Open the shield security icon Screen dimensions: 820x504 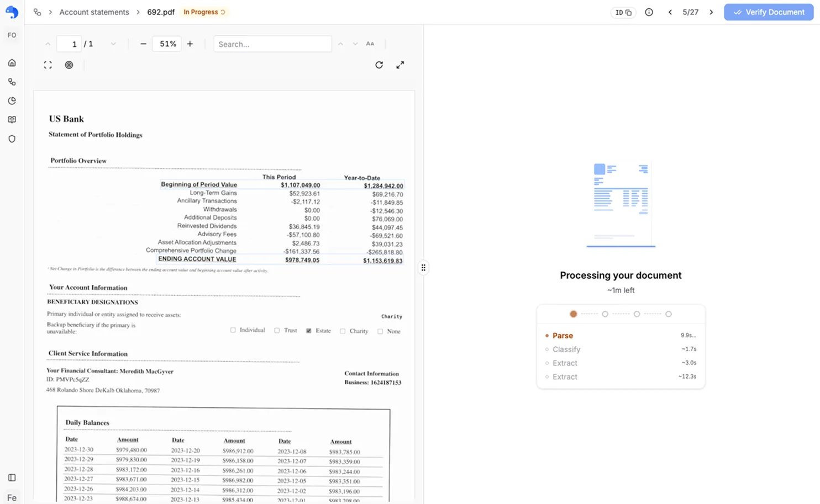click(12, 139)
